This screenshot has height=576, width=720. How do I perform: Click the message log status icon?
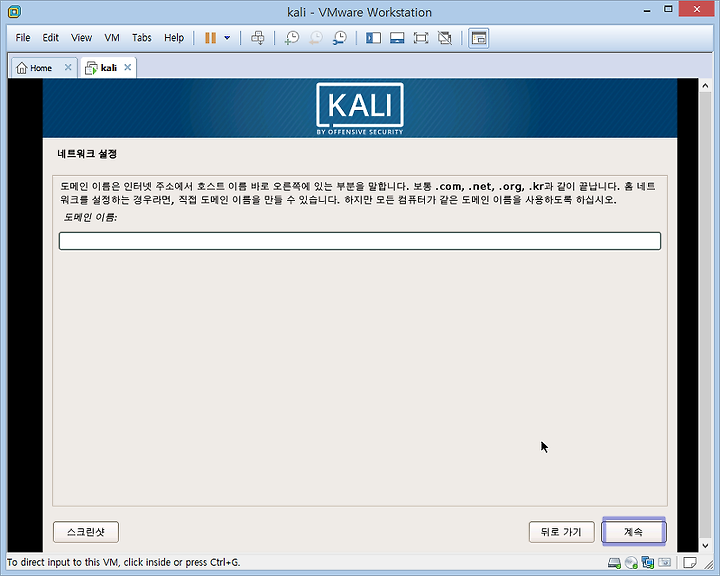click(x=689, y=562)
